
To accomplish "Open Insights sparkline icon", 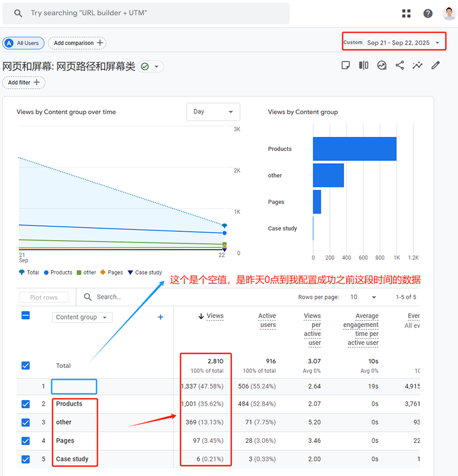I will coord(417,65).
